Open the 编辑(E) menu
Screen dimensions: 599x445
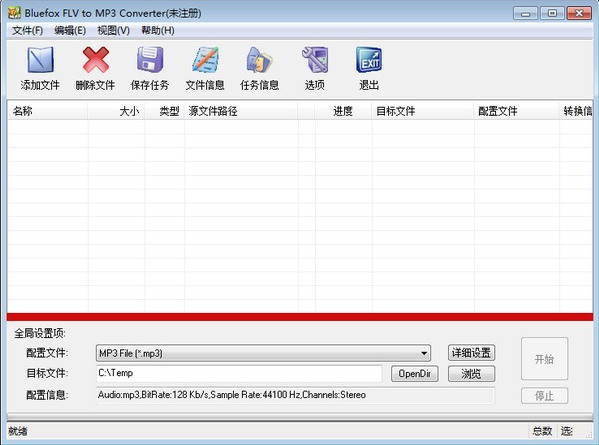(70, 31)
